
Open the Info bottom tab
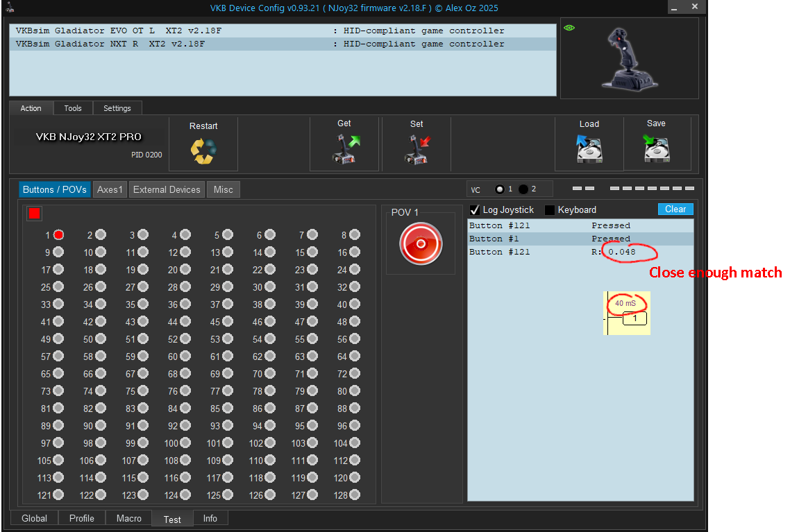coord(210,518)
